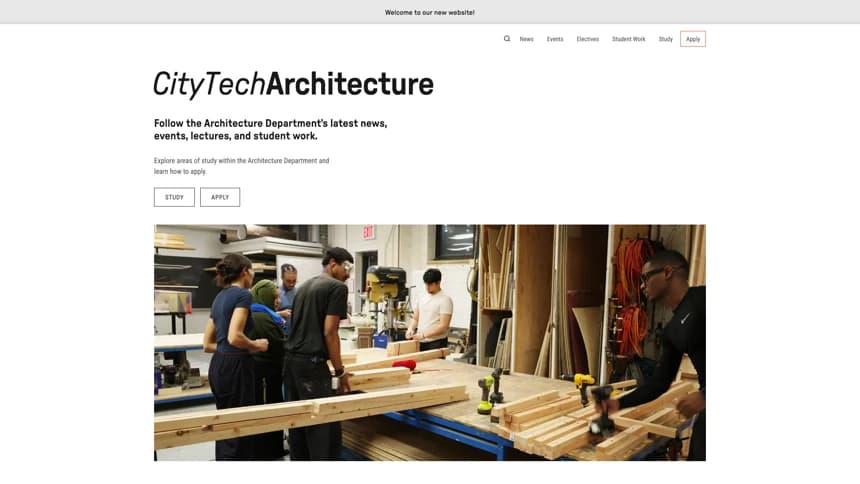This screenshot has height=484, width=860.
Task: Open the search magnifier icon
Action: point(507,39)
